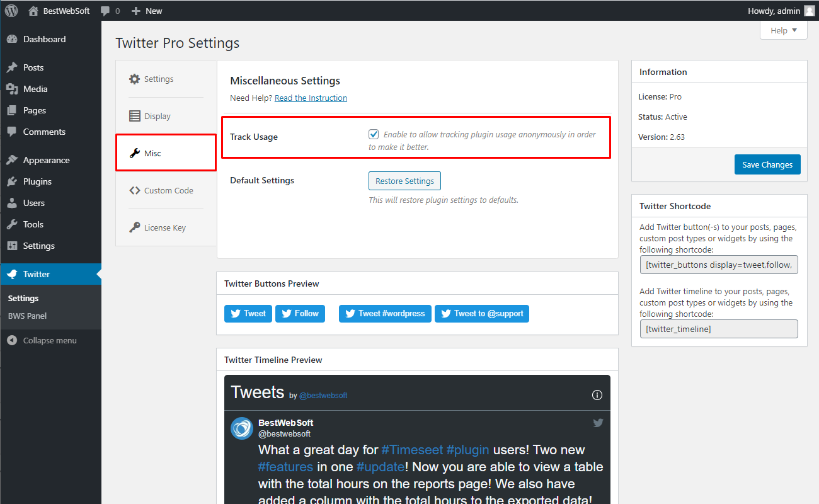Open Twitter Settings submenu item
819x504 pixels.
click(x=23, y=299)
